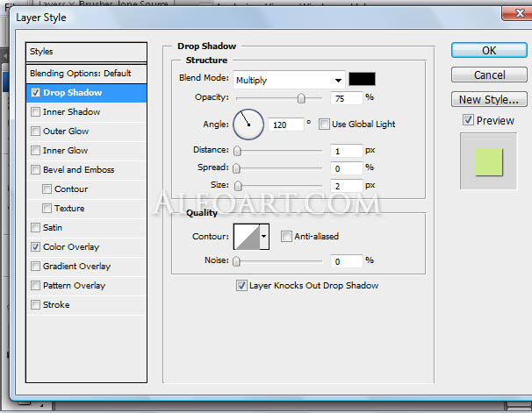This screenshot has height=413, width=532.
Task: Uncheck the Preview checkbox
Action: click(468, 120)
